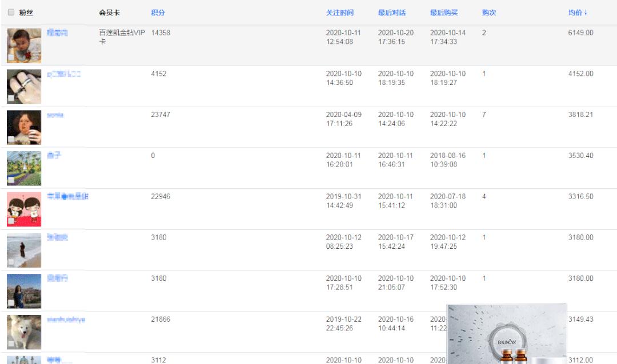Click the 会员卡 column header
Screen dimensions: 617x364
109,13
